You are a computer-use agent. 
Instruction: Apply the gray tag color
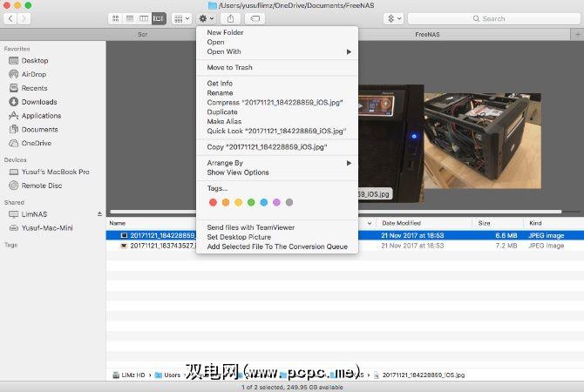coord(289,202)
